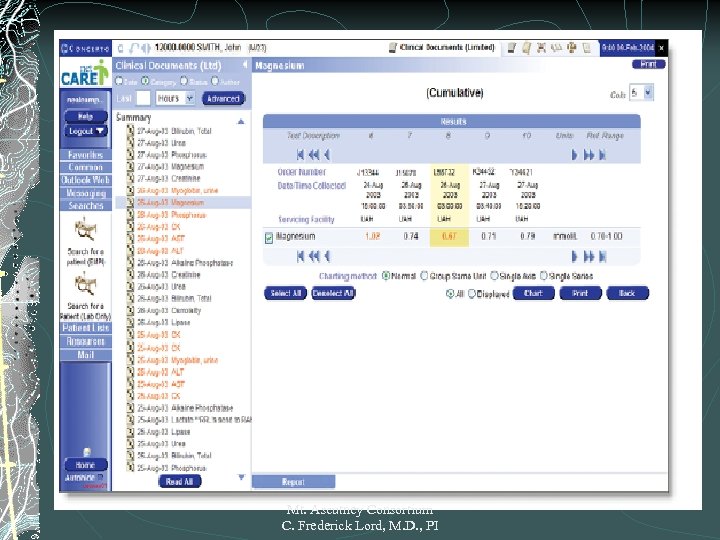Click double-left rewind arrow below Magnesium row

pos(314,256)
